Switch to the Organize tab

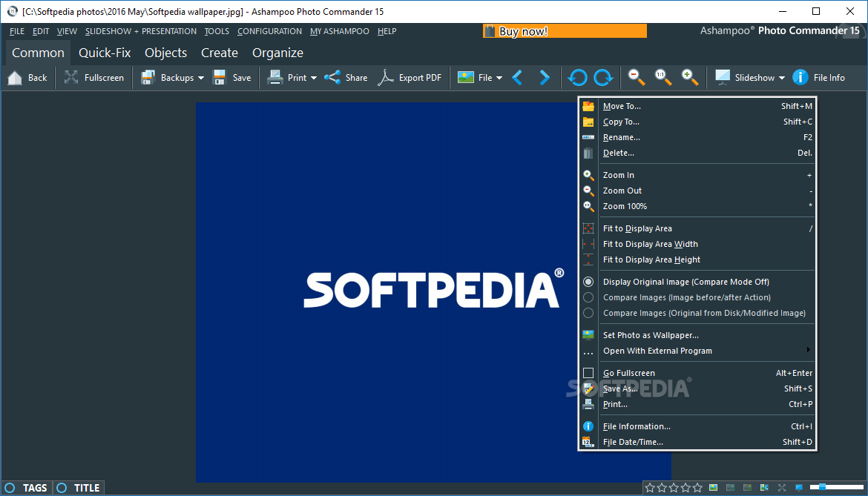tap(278, 53)
